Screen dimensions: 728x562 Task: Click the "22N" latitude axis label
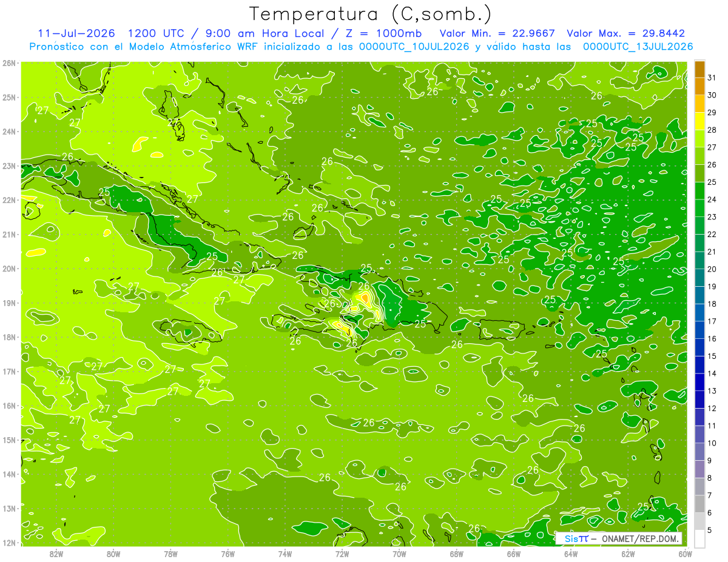coord(10,200)
